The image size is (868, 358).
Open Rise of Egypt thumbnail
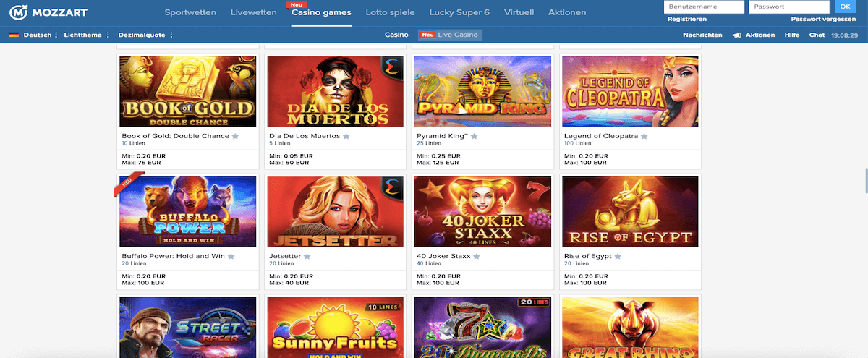coord(630,212)
